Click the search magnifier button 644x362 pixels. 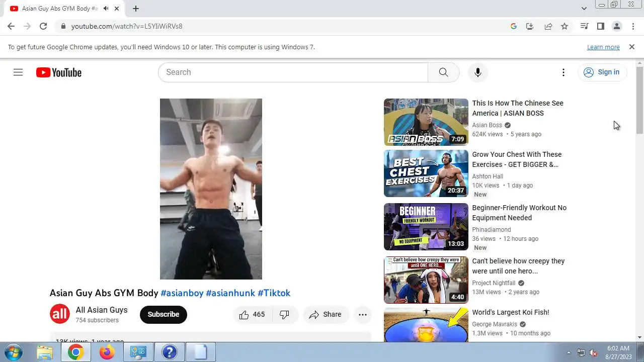click(443, 72)
